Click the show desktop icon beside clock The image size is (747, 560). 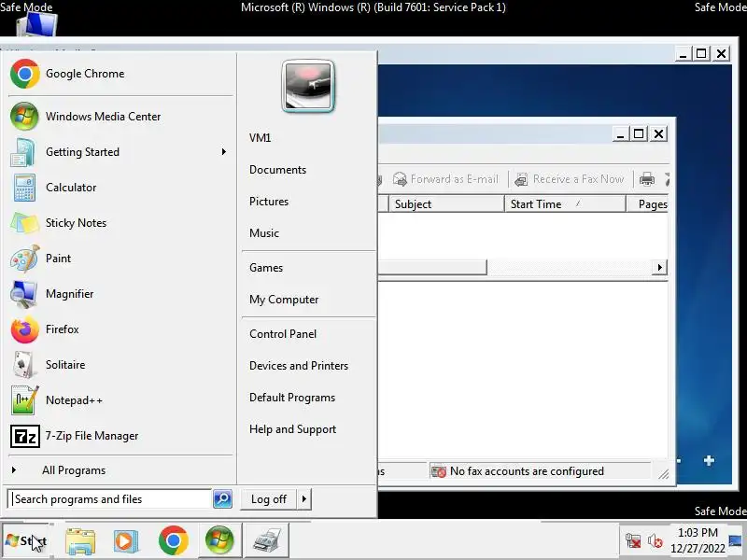pos(736,540)
